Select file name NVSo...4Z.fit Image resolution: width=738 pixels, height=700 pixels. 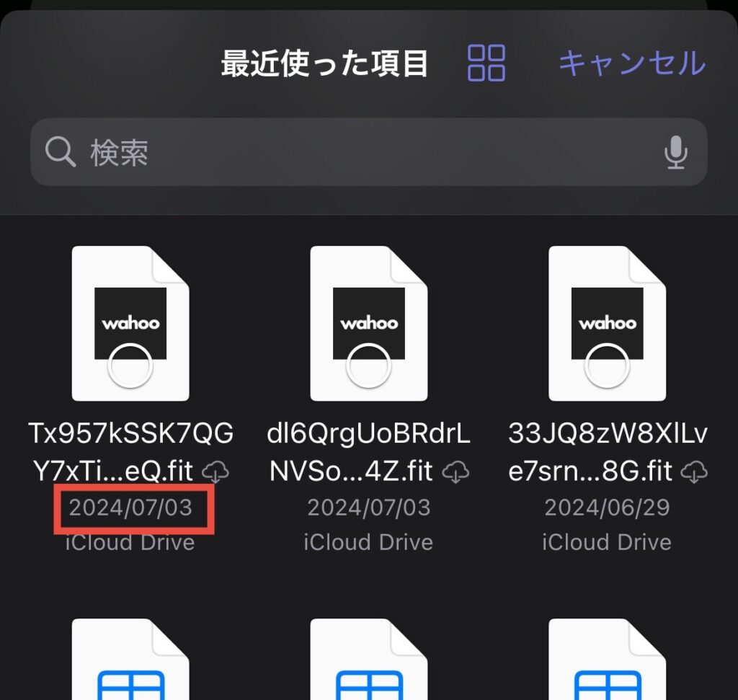(x=351, y=471)
